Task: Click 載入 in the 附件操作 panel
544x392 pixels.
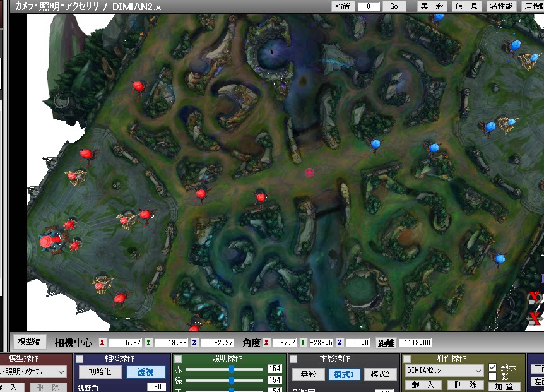Action: click(423, 385)
